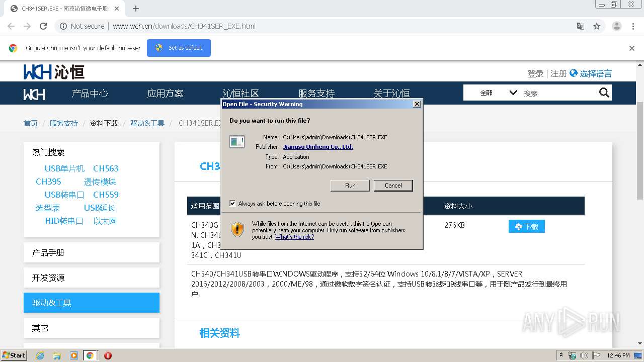Click the white WCH logo in navigation bar
This screenshot has width=644, height=362.
tap(34, 94)
